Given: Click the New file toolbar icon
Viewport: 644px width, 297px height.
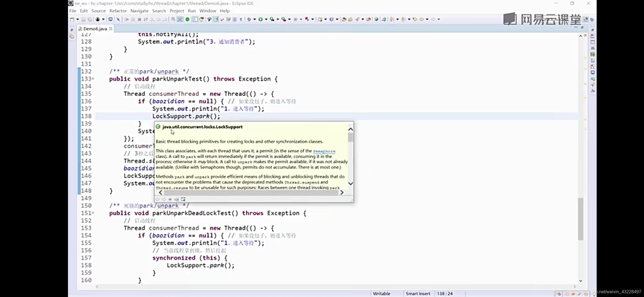Looking at the screenshot, I should pos(72,19).
